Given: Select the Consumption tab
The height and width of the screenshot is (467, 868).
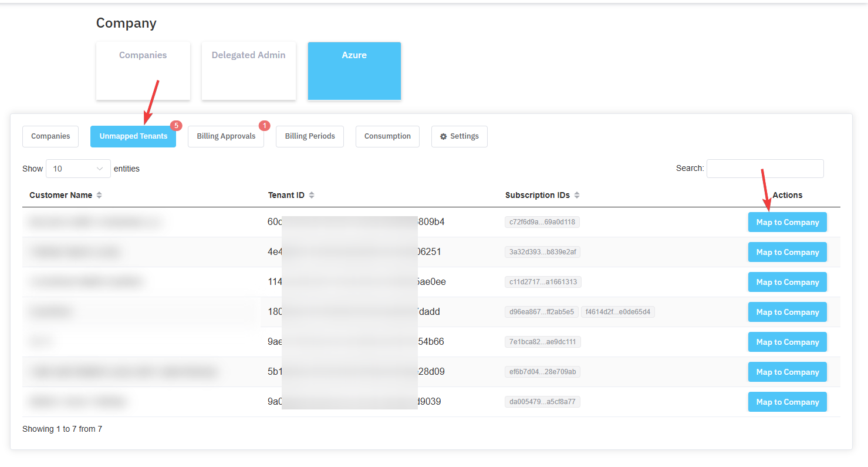Looking at the screenshot, I should [x=387, y=136].
